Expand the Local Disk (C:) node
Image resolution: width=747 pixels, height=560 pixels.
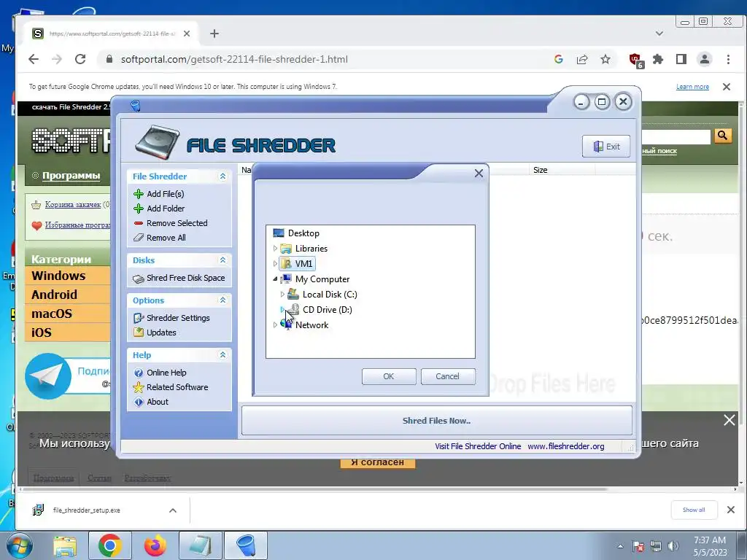coord(282,295)
